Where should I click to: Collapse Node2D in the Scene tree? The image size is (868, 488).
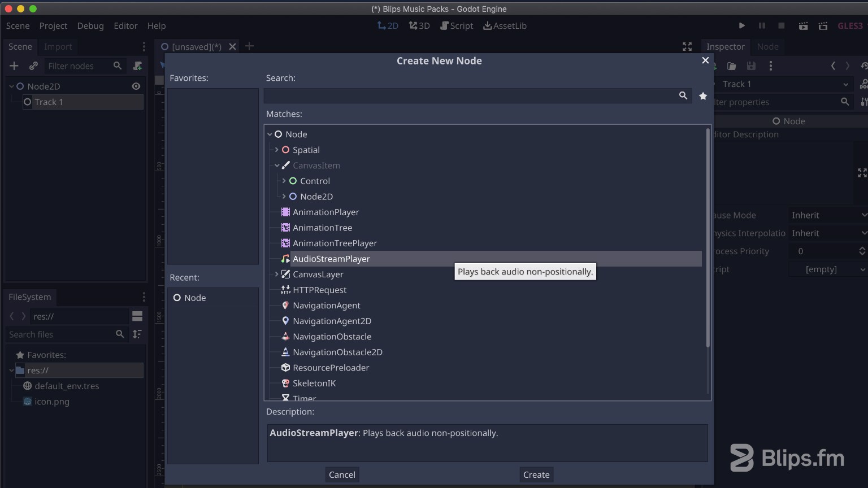pos(11,86)
